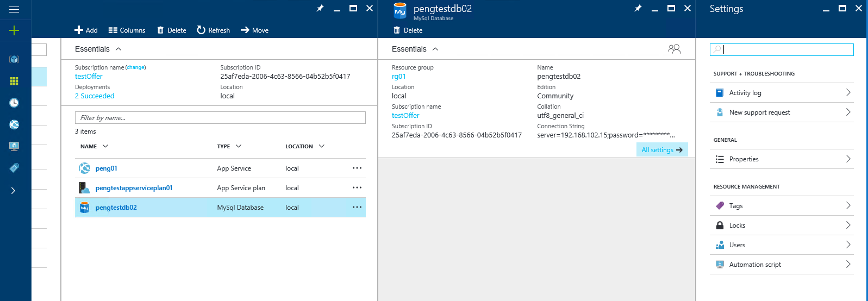This screenshot has width=868, height=301.
Task: Open context menu for pengtestappserviceplan01 row
Action: coord(357,188)
